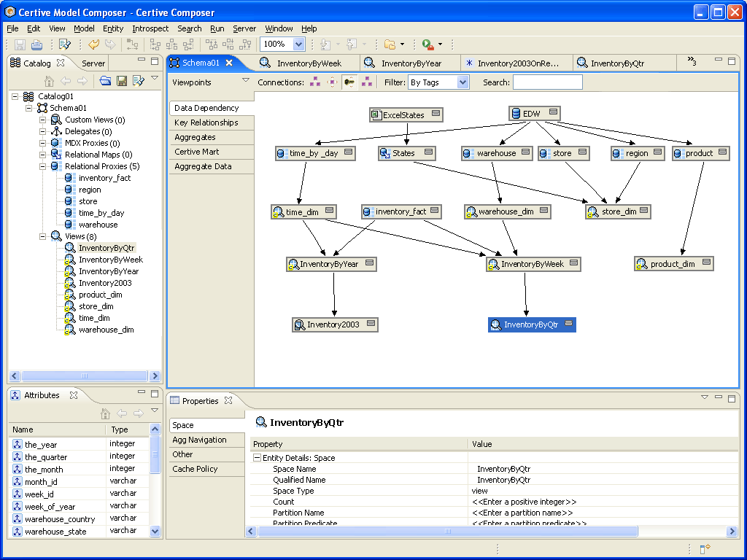This screenshot has height=560, width=747.
Task: Collapse the ExcelStates node handle
Action: (x=436, y=113)
